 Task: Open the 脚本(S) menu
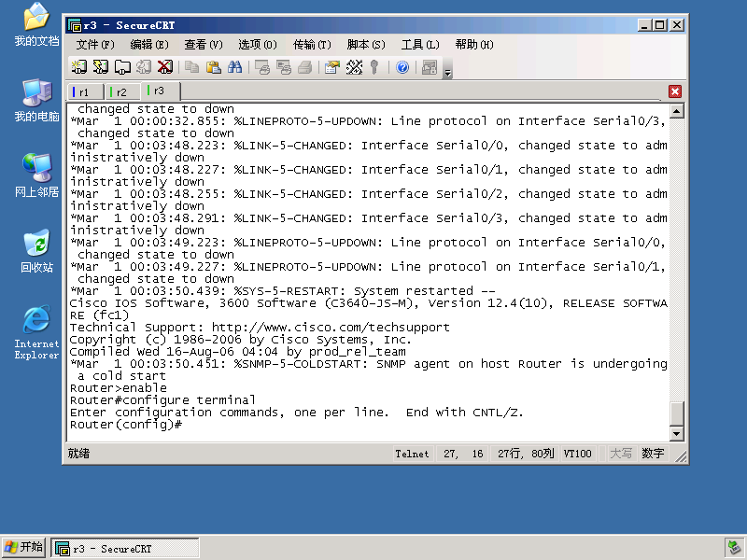[366, 45]
